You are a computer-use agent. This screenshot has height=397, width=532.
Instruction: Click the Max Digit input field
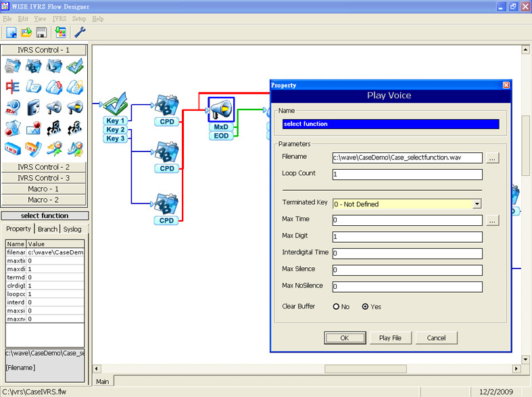tap(407, 237)
